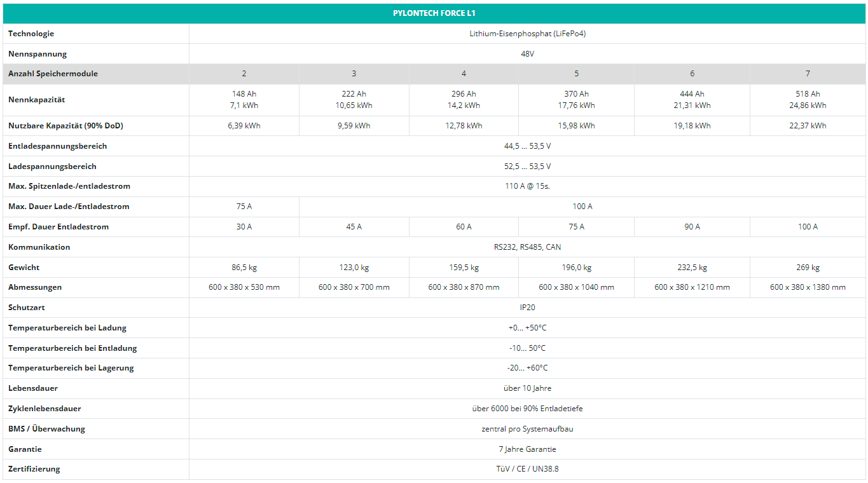Click the -10... 50°C discharge temperature
The height and width of the screenshot is (483, 868).
(x=527, y=348)
